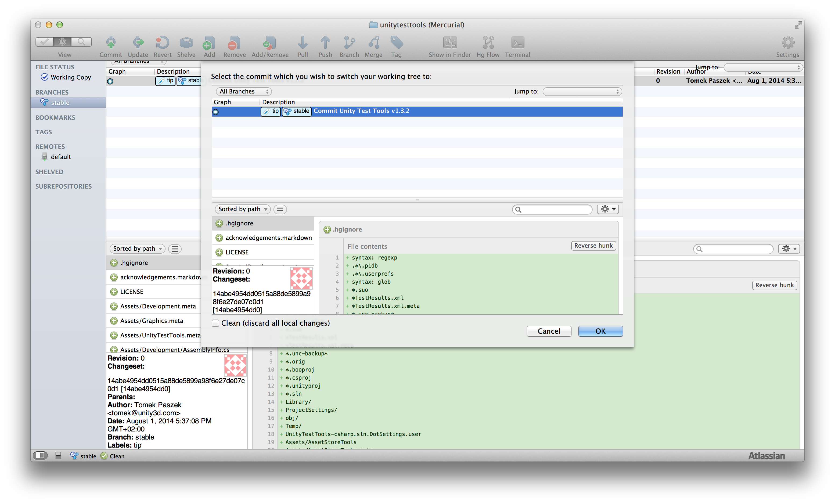The height and width of the screenshot is (504, 835).
Task: Expand the Sorted by path dropdown in dialog
Action: pos(243,209)
